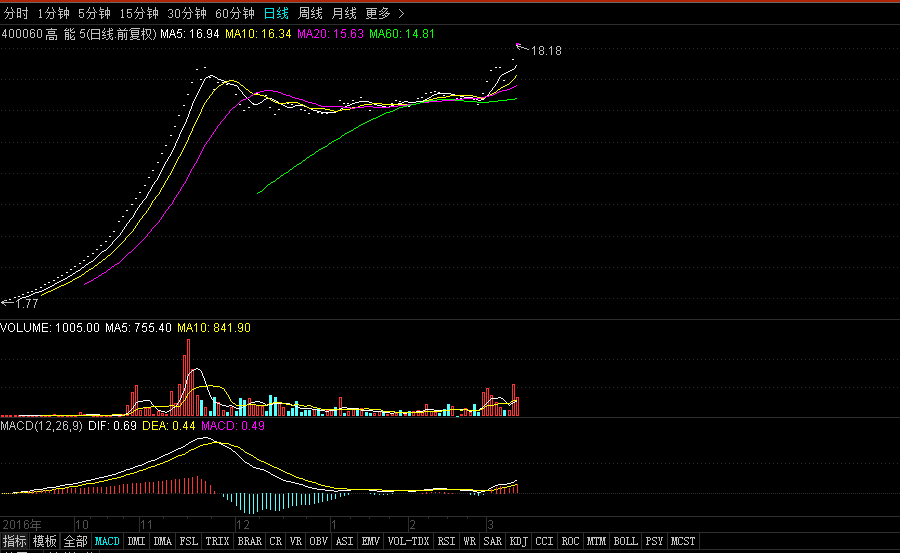The image size is (900, 553).
Task: Select the EMV indicator tab
Action: click(370, 541)
